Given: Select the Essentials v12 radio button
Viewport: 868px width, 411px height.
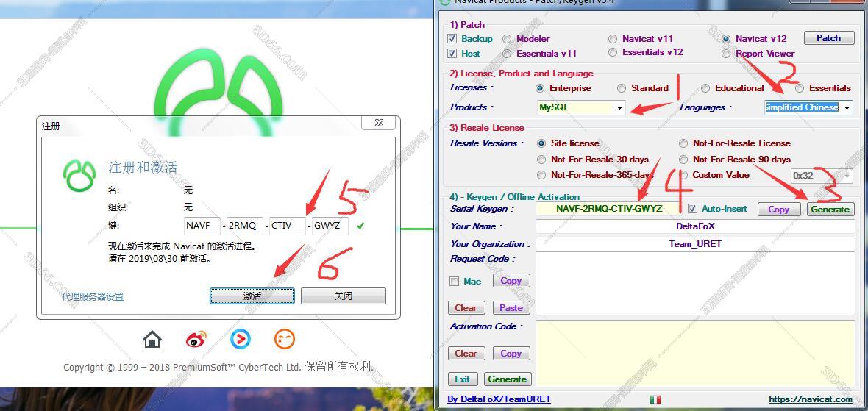Looking at the screenshot, I should coord(612,52).
